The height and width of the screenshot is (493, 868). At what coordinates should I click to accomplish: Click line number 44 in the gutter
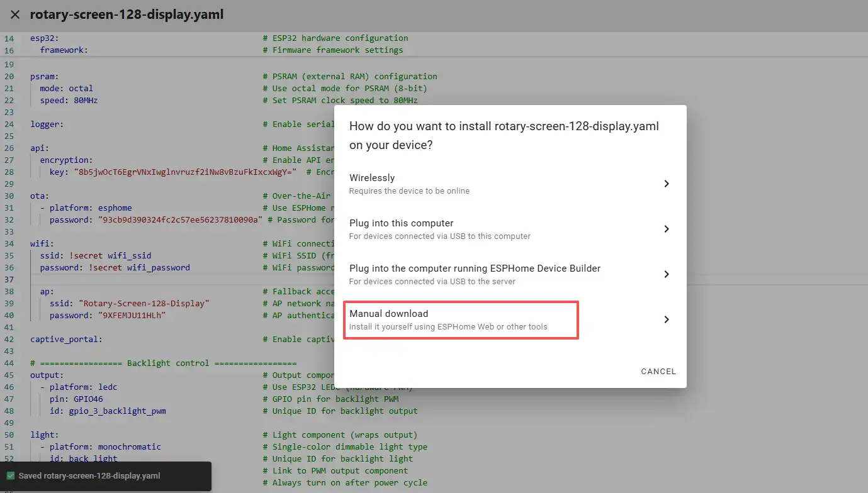click(x=9, y=363)
